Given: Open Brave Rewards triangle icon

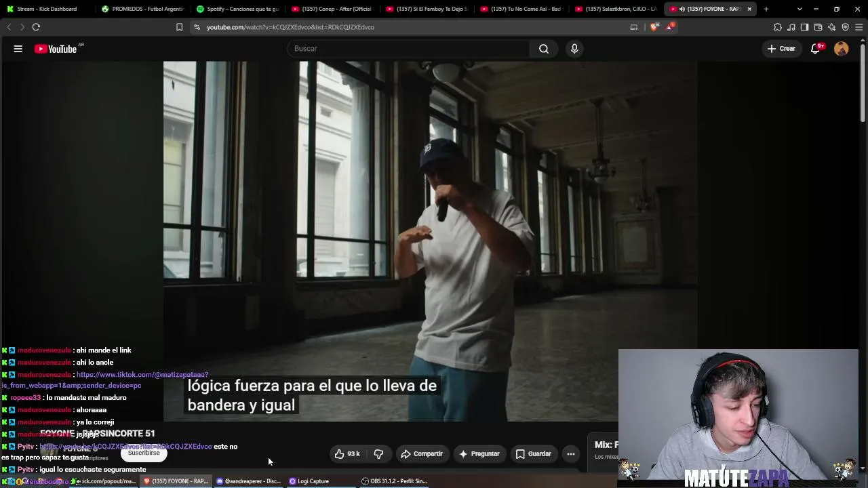Looking at the screenshot, I should tap(670, 27).
